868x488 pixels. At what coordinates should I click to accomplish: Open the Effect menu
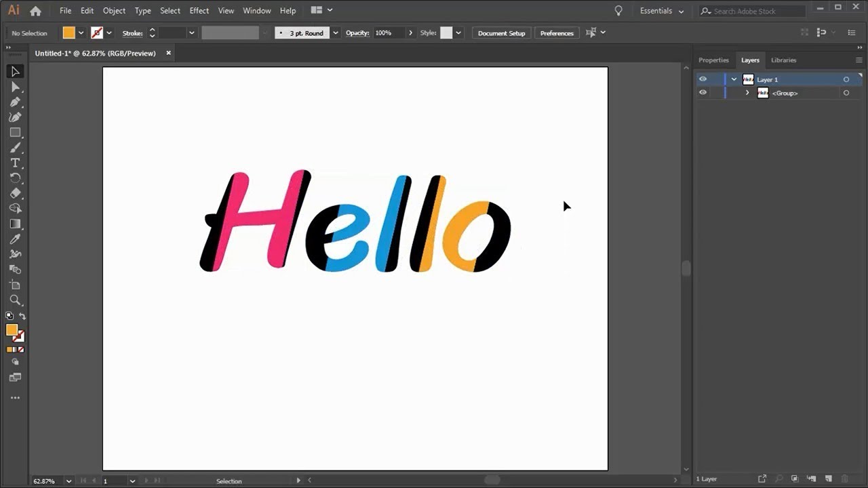point(199,11)
